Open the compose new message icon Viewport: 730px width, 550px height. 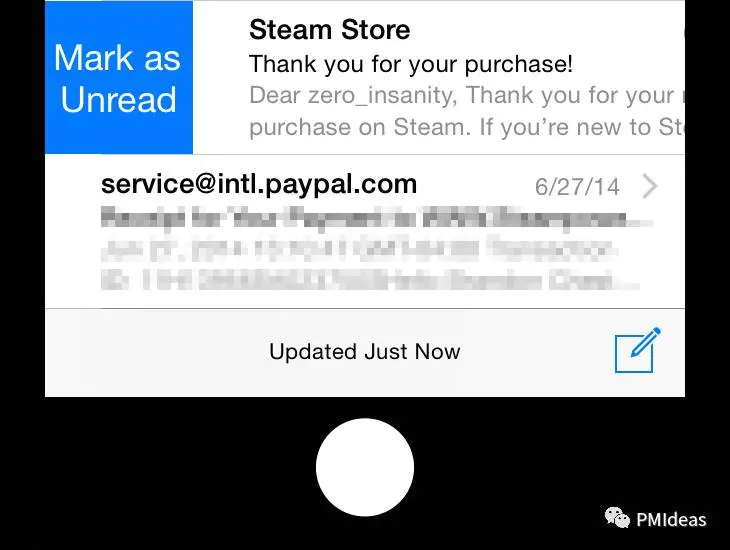[637, 350]
